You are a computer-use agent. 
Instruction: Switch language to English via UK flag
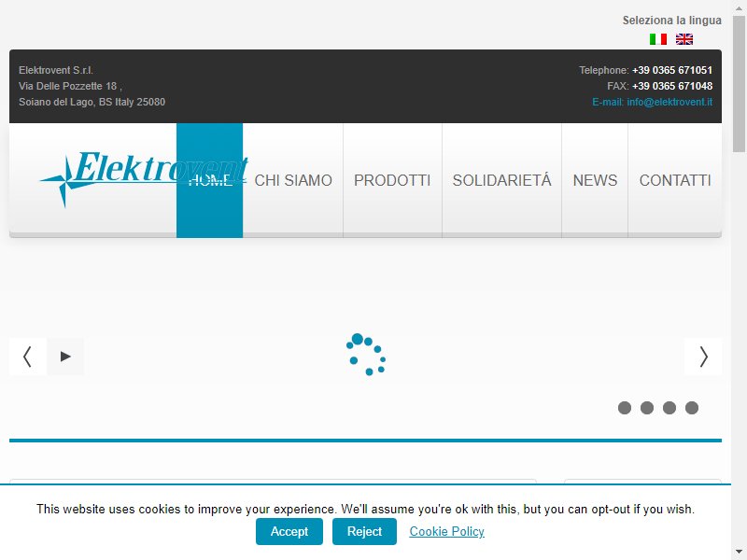pyautogui.click(x=684, y=39)
